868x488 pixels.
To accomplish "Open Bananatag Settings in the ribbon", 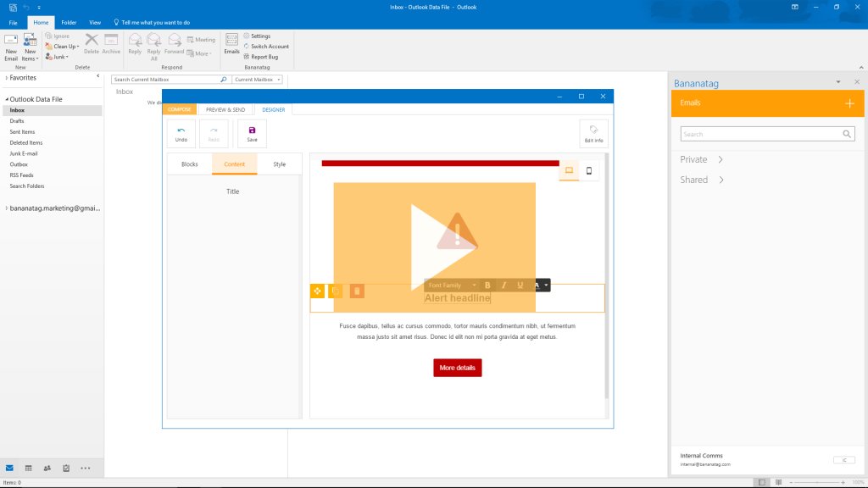I will [x=257, y=36].
